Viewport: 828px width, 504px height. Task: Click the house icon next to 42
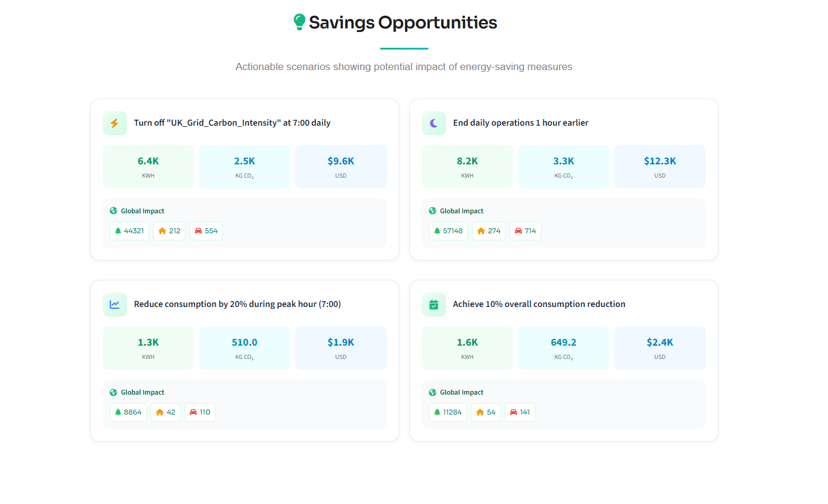[x=160, y=412]
